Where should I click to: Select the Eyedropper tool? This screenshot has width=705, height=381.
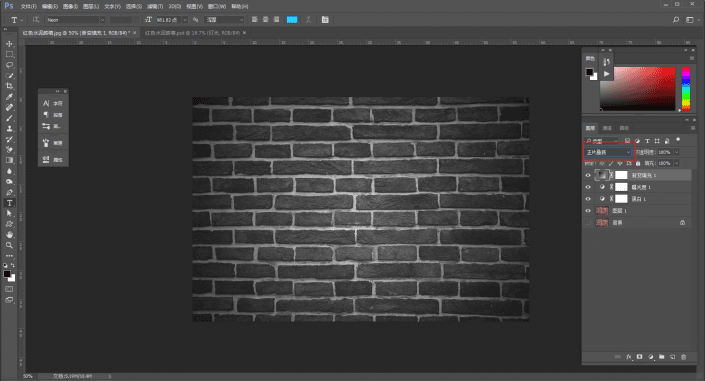tap(9, 97)
